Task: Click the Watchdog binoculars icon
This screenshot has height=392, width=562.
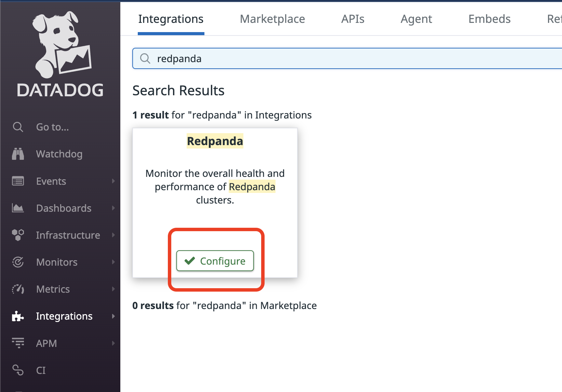Action: click(x=18, y=154)
